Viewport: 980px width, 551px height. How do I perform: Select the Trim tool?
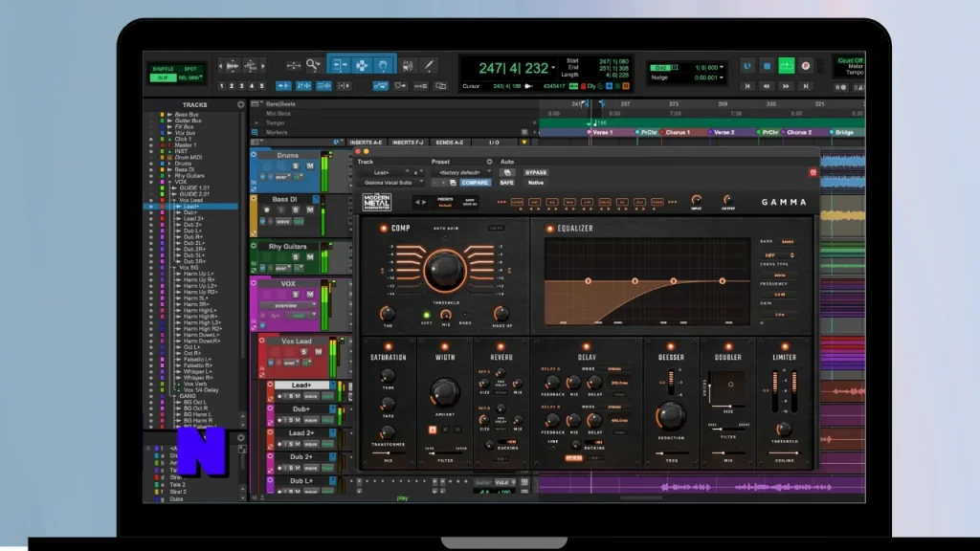tap(340, 65)
